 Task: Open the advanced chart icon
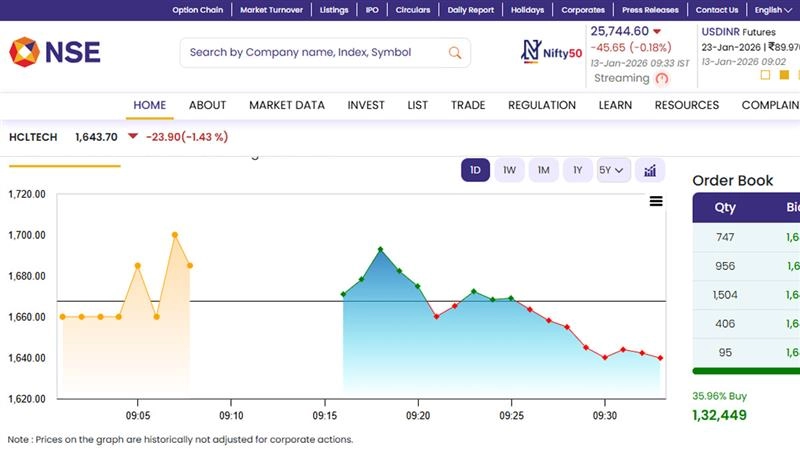(x=650, y=170)
